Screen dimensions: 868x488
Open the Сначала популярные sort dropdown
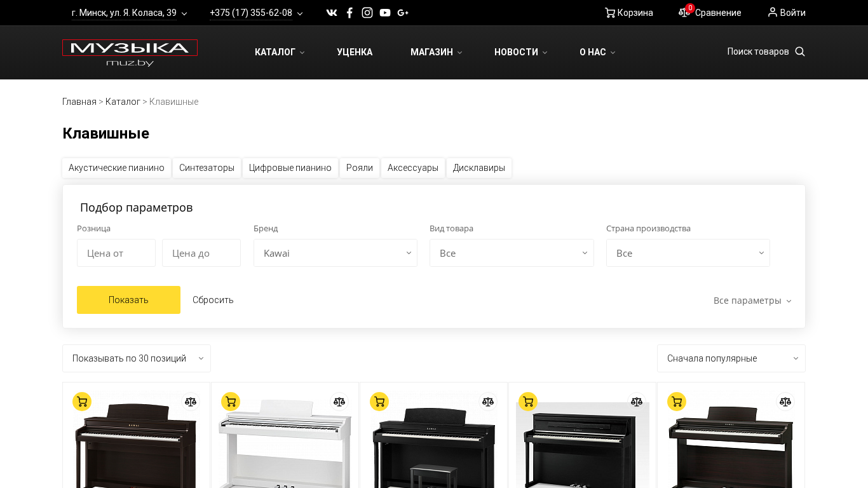pos(731,358)
